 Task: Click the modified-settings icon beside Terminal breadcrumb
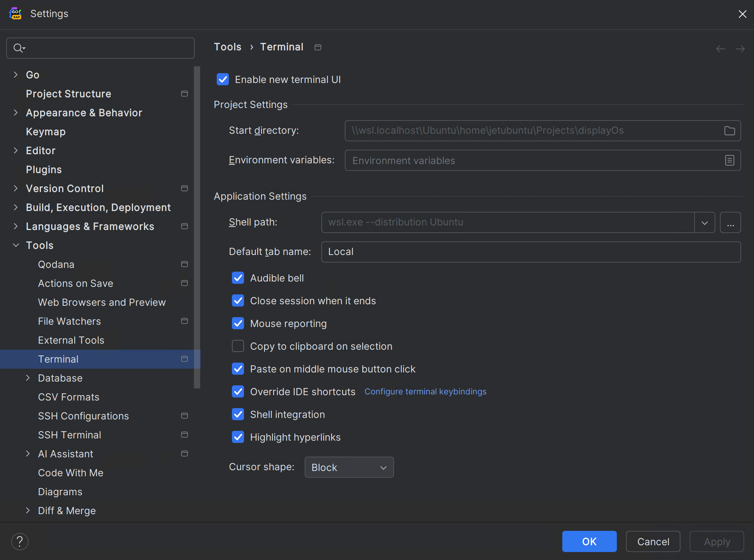(x=318, y=47)
